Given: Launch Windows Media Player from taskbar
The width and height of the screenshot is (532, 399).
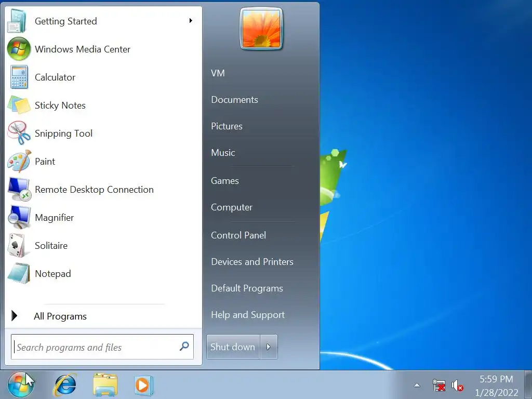Looking at the screenshot, I should (143, 385).
